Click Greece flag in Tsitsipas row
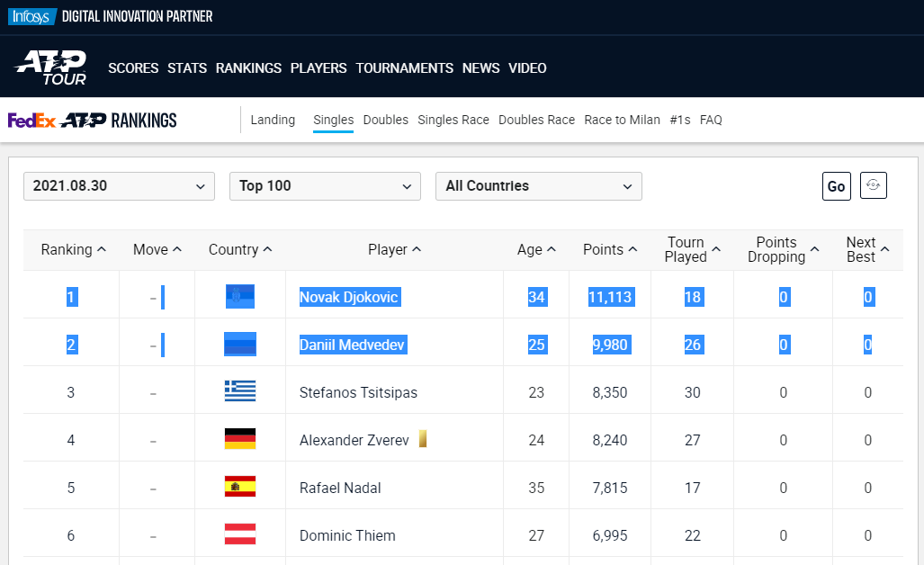The image size is (924, 565). (240, 391)
